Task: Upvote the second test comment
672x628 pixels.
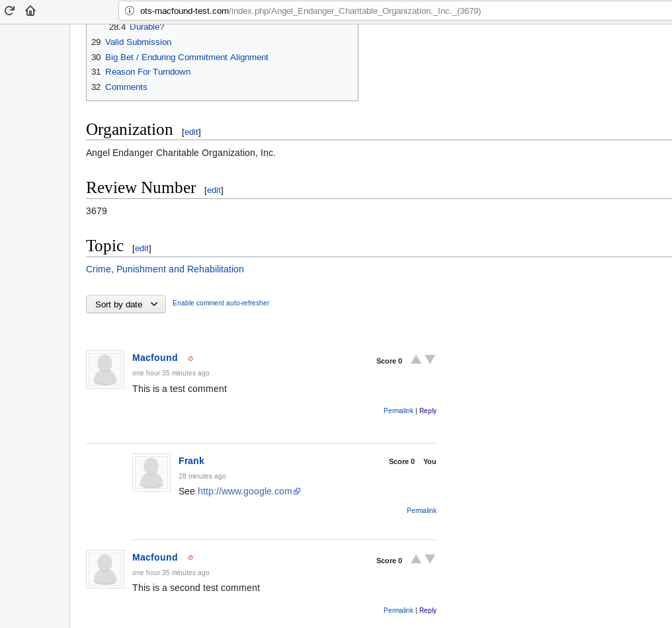Action: [416, 559]
